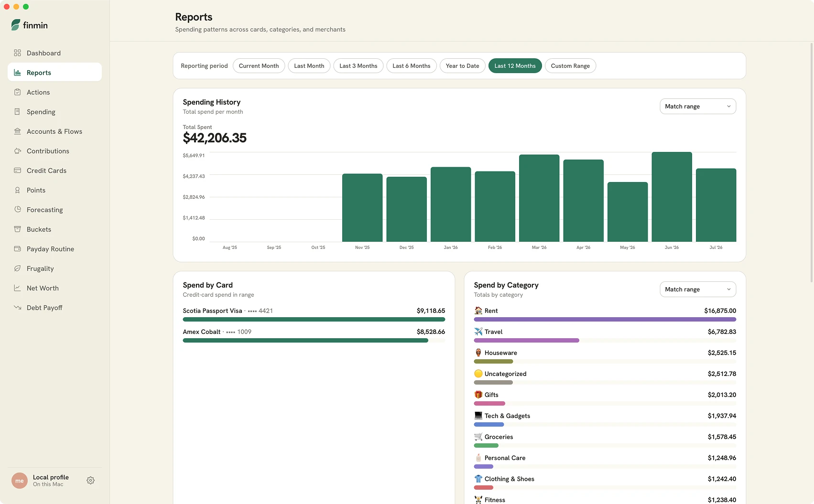Viewport: 814px width, 504px height.
Task: Click the $6,782.83 Travel amount
Action: 722,332
